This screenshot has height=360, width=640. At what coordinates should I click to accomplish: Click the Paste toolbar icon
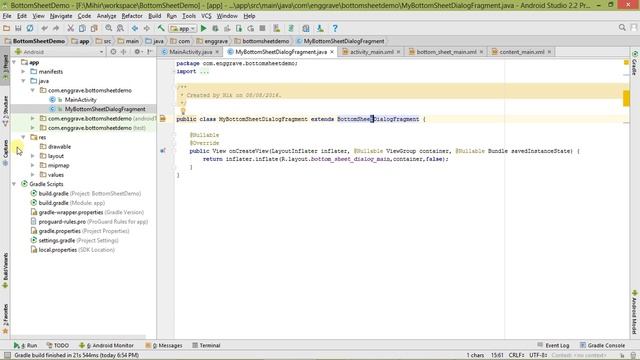click(94, 28)
